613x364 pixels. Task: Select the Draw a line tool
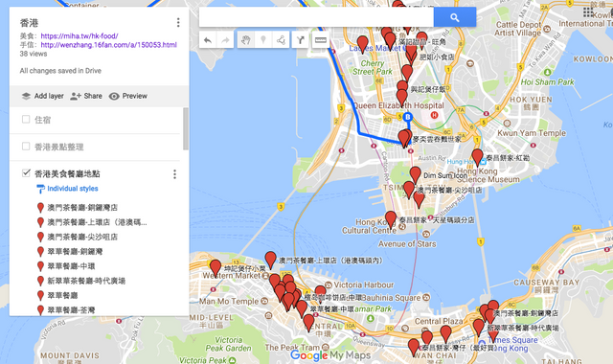[x=281, y=40]
